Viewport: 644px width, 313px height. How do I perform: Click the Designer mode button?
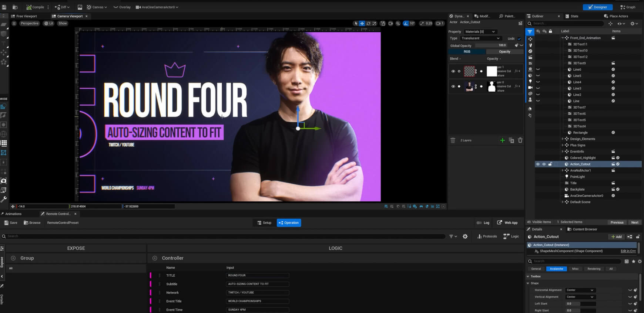click(597, 7)
